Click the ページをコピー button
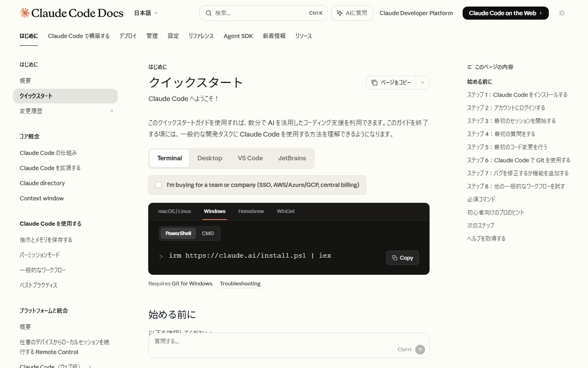 click(391, 83)
